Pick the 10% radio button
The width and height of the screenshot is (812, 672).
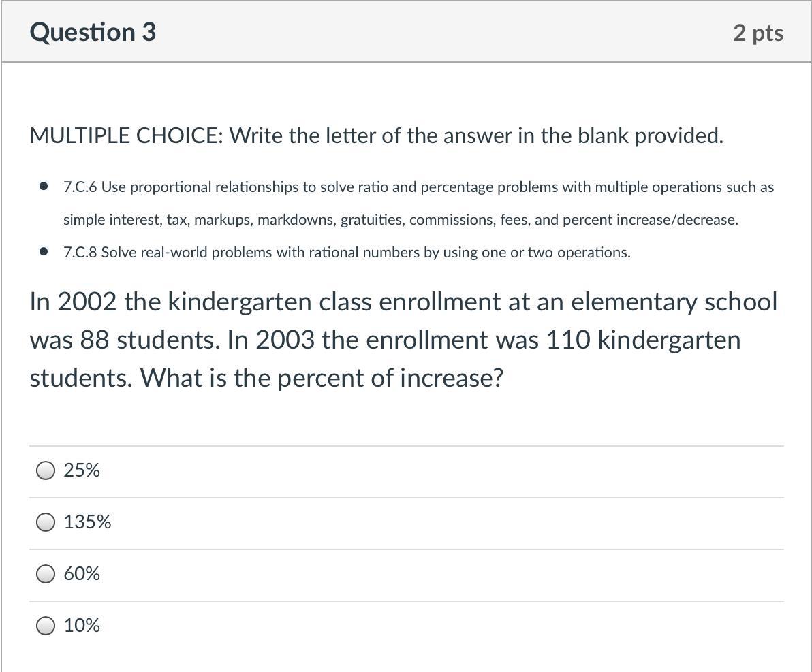(x=46, y=626)
